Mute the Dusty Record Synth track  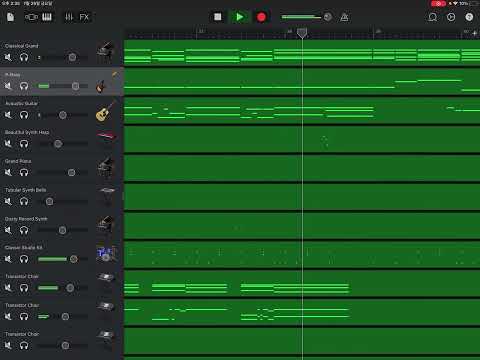coord(8,230)
